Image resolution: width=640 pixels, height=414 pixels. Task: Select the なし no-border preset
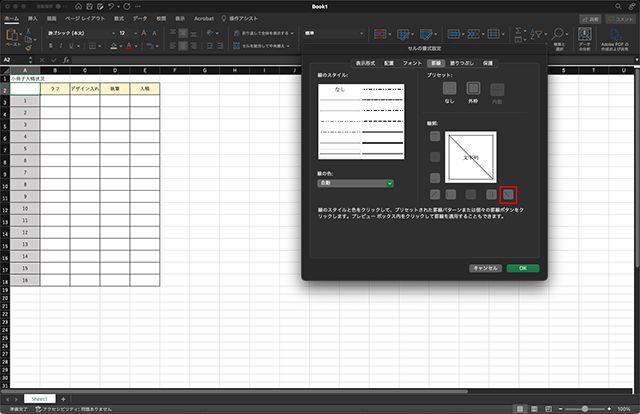coord(449,89)
